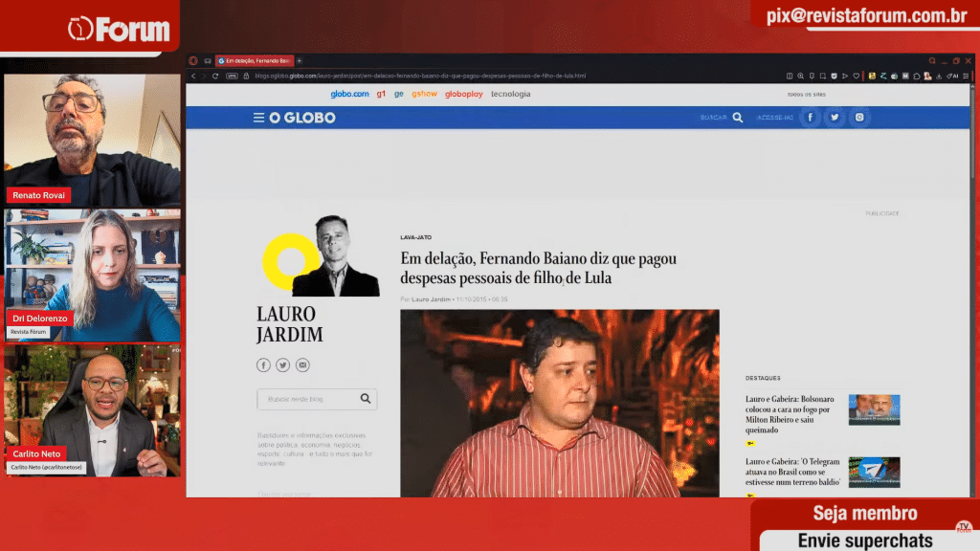The width and height of the screenshot is (980, 551).
Task: Open the downloads icon in toolbar
Action: (x=939, y=77)
